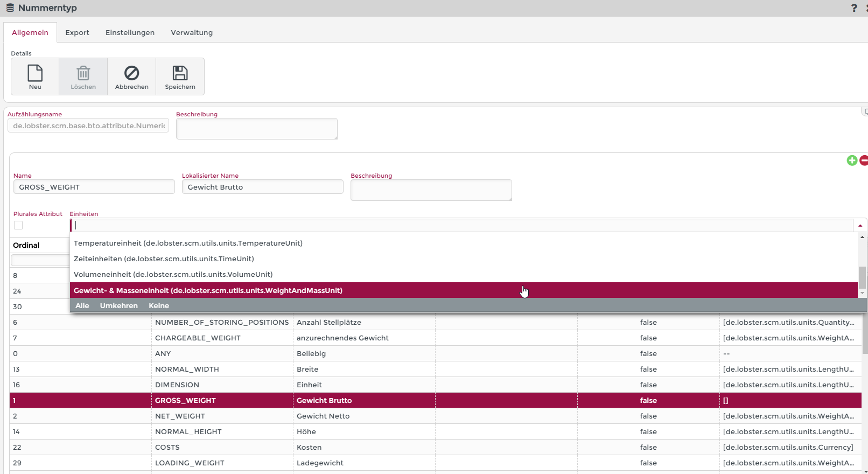Click ordinal 24 row cell

(40, 291)
